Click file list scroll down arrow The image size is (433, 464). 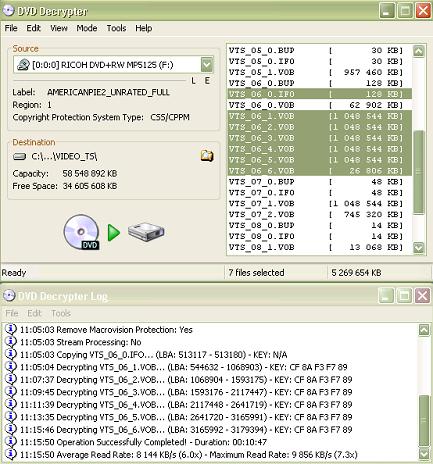[x=419, y=248]
